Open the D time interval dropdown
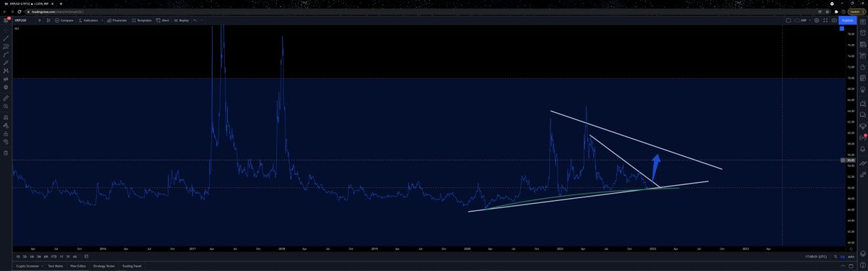This screenshot has width=868, height=271. click(39, 20)
